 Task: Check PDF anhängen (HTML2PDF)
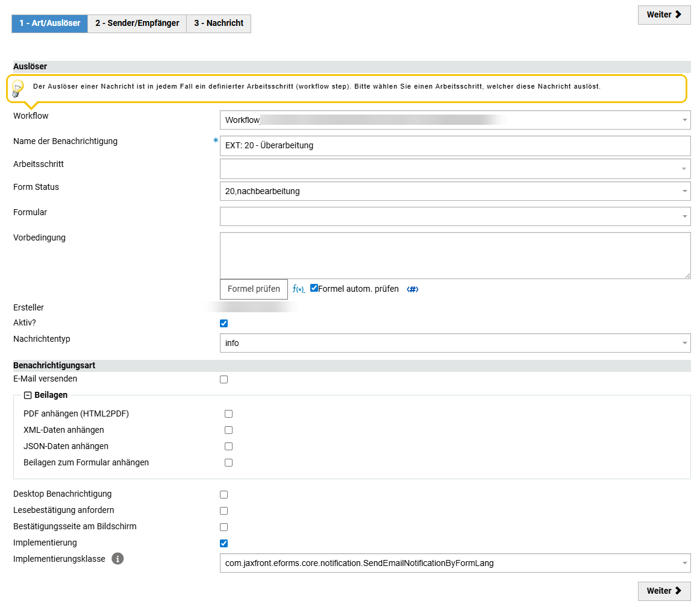coord(228,414)
